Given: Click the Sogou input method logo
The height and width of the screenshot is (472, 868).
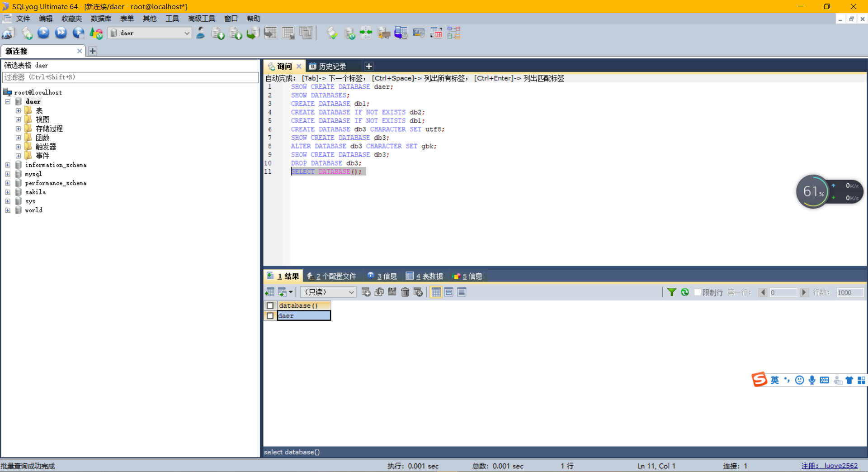Looking at the screenshot, I should pyautogui.click(x=759, y=380).
